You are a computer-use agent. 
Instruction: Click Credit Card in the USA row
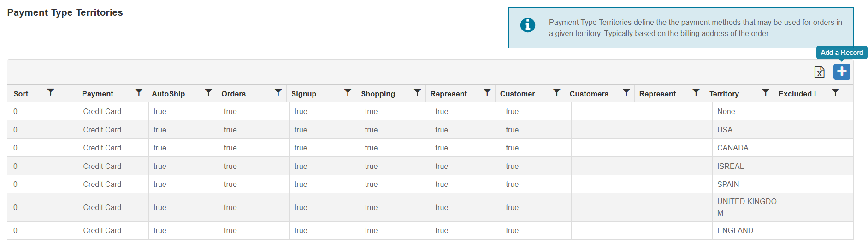(x=102, y=130)
